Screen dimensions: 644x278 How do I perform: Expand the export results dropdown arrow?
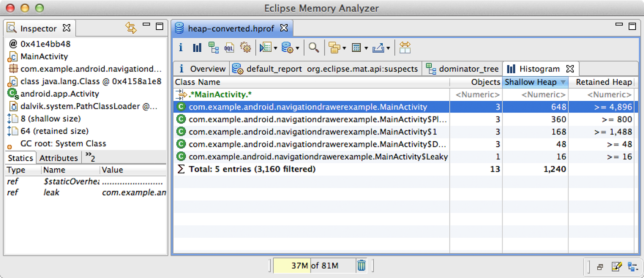point(388,48)
